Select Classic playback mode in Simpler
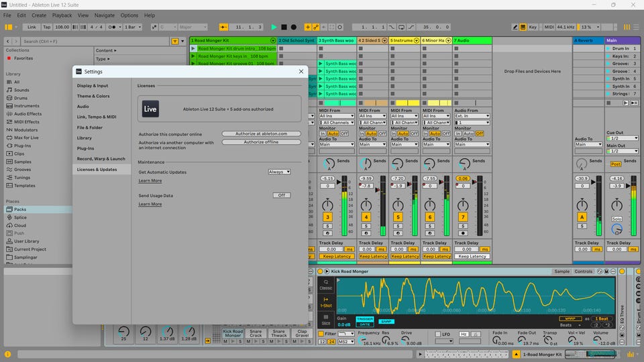The width and height of the screenshot is (644, 362). [x=325, y=284]
